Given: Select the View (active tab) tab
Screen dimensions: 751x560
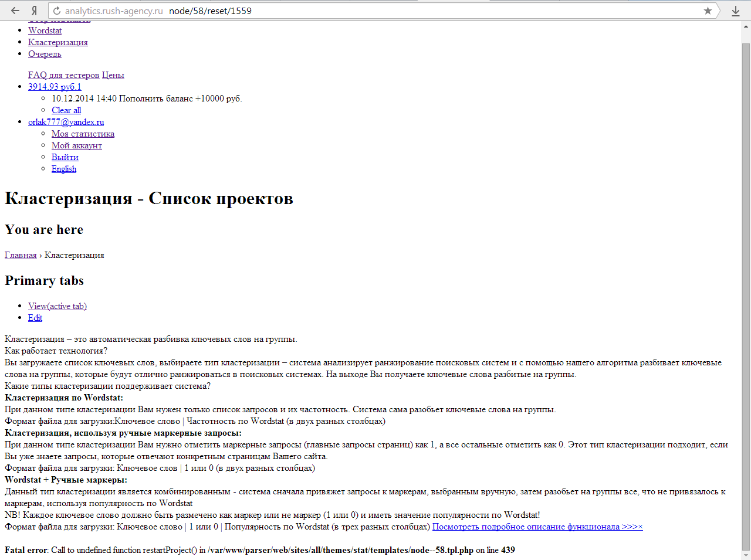Looking at the screenshot, I should click(x=57, y=306).
